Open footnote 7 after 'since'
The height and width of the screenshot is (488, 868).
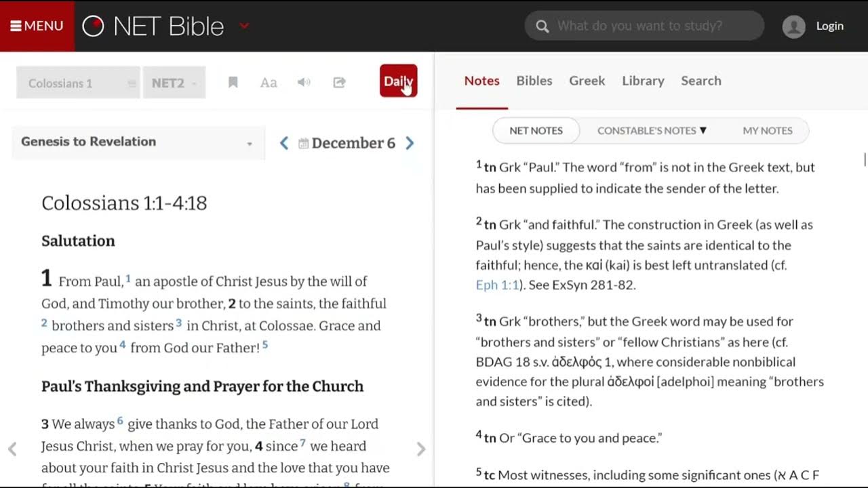click(x=303, y=443)
